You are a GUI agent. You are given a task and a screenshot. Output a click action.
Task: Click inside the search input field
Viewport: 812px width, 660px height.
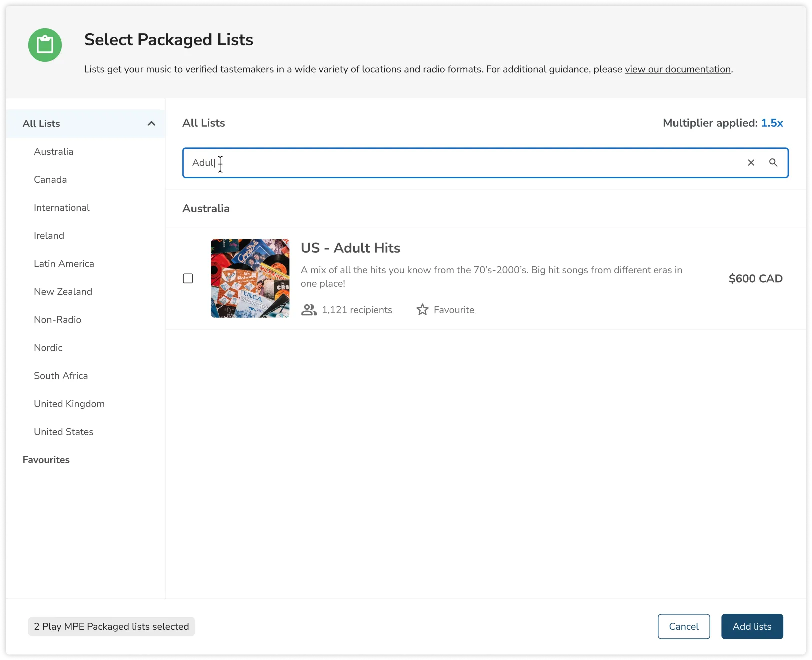(x=450, y=163)
